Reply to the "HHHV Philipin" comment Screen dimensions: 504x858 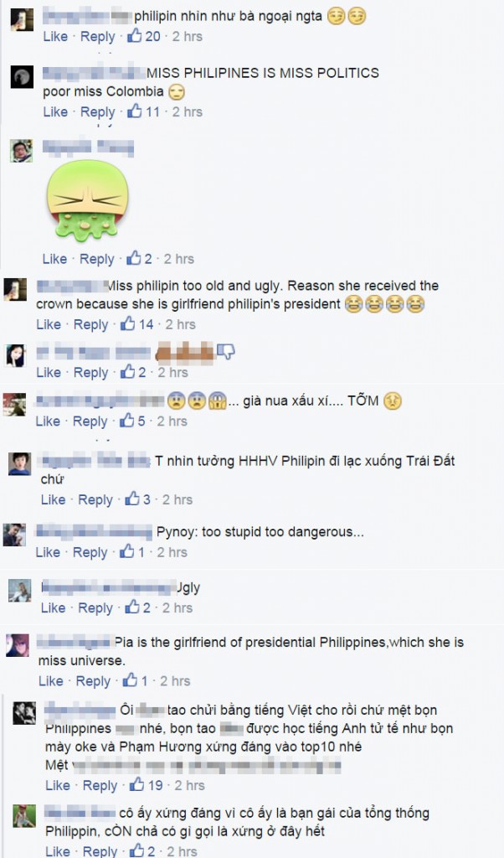click(x=95, y=499)
